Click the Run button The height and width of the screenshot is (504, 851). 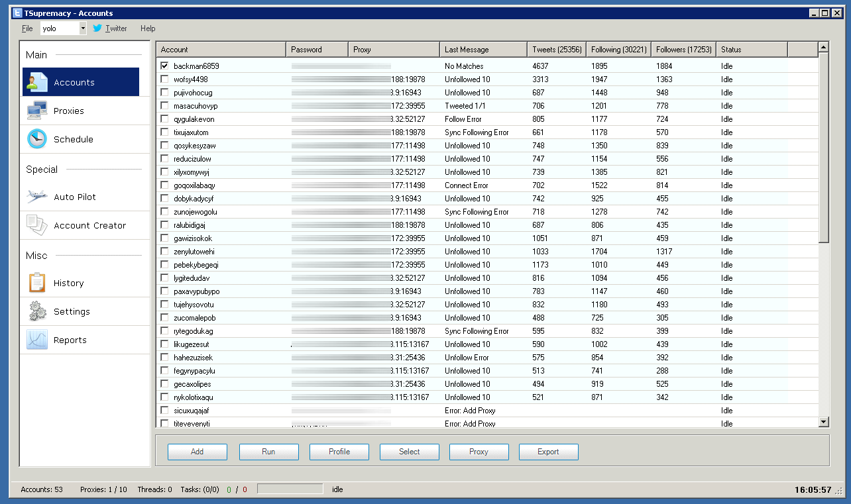pyautogui.click(x=268, y=452)
